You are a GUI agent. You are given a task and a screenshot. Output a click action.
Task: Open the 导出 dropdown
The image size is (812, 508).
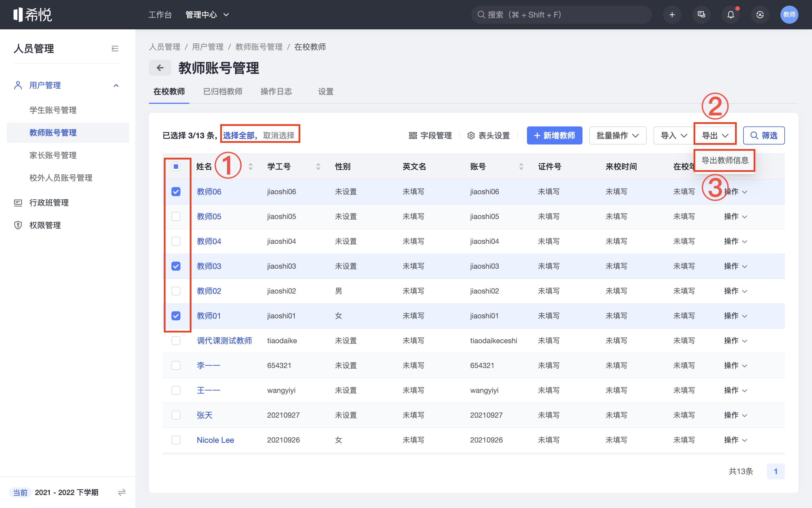click(x=715, y=135)
